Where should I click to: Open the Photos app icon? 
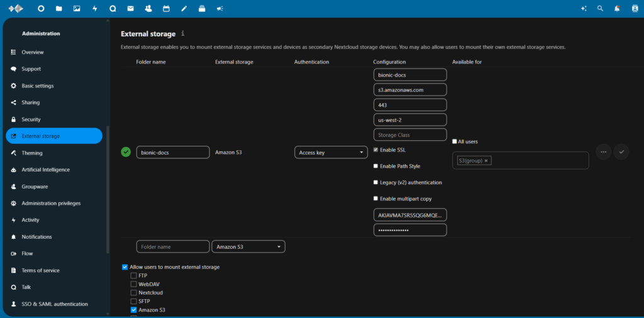pyautogui.click(x=77, y=8)
